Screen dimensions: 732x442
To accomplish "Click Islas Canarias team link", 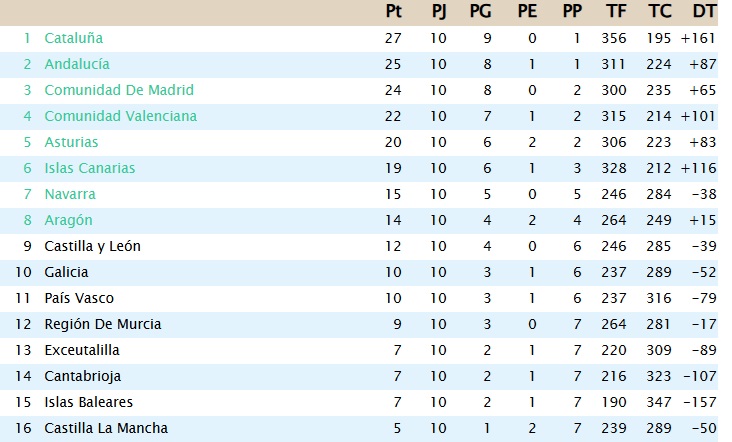I will [89, 168].
